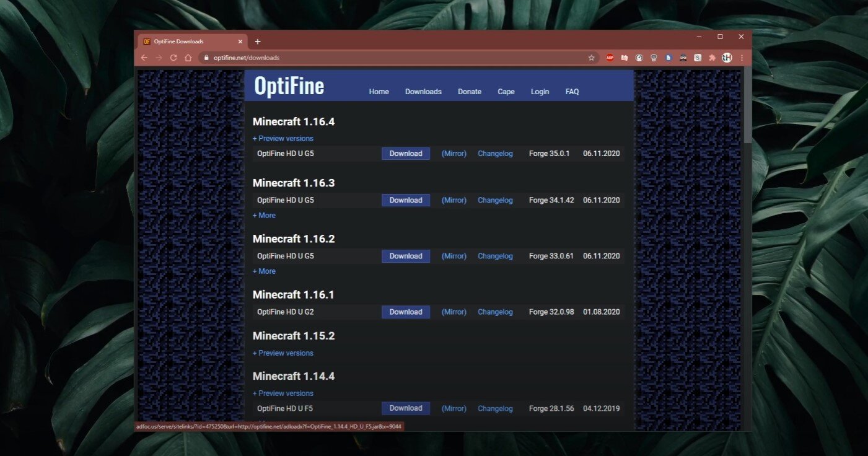Download OptiFine for Minecraft 1.16.3
This screenshot has width=868, height=456.
click(406, 200)
